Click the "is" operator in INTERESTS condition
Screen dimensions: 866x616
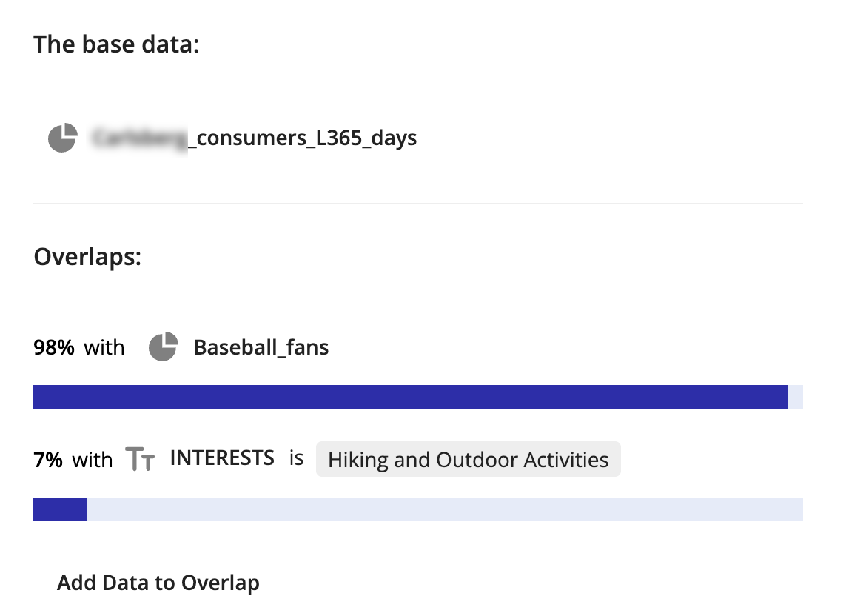(x=297, y=458)
